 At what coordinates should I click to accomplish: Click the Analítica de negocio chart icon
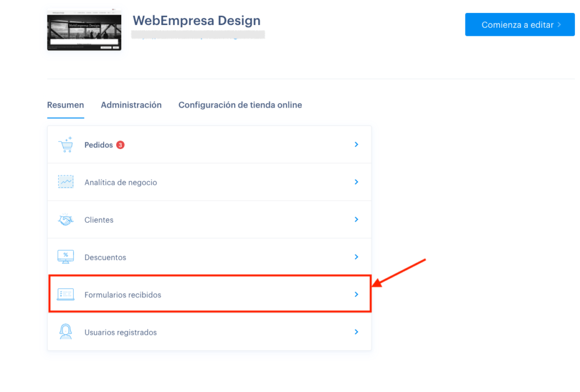click(x=66, y=182)
